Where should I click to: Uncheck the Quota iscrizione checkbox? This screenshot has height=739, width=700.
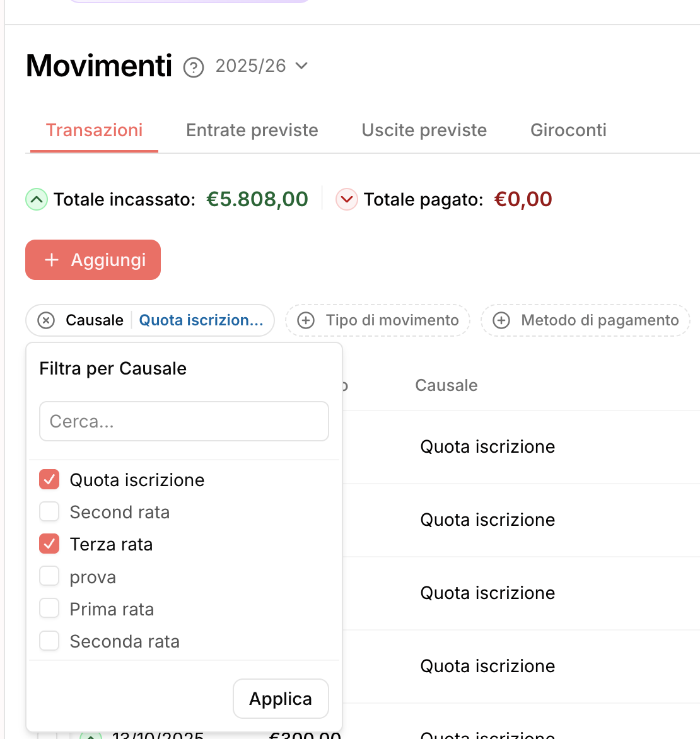[x=49, y=479]
